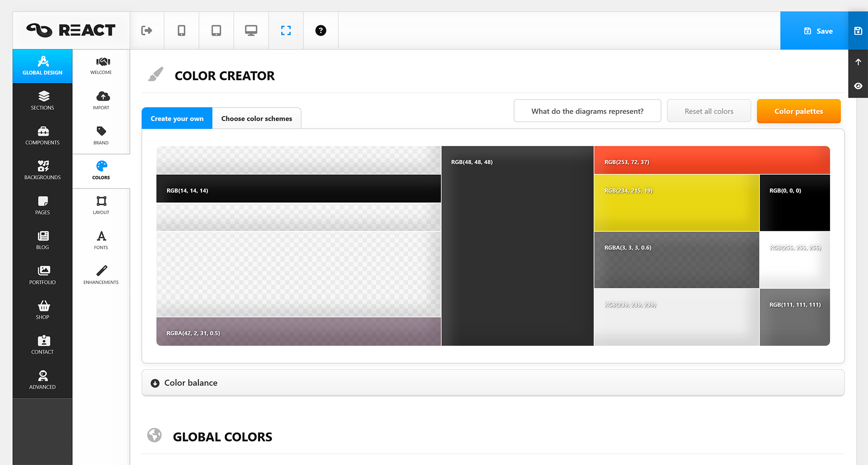Edit the RGB(253, 72, 37) color swatch
The height and width of the screenshot is (465, 868).
pos(712,160)
